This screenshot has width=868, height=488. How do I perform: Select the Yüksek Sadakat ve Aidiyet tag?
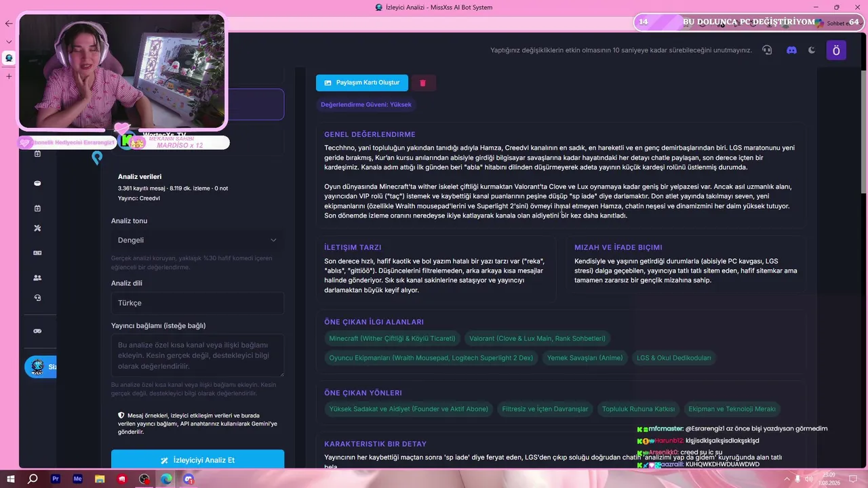409,409
